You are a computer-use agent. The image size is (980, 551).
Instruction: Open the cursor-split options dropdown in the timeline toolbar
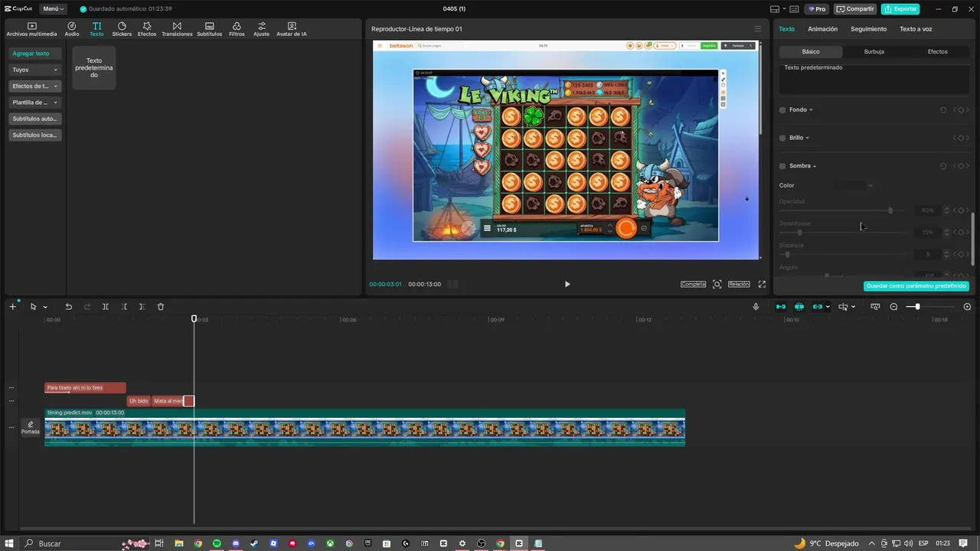point(853,307)
